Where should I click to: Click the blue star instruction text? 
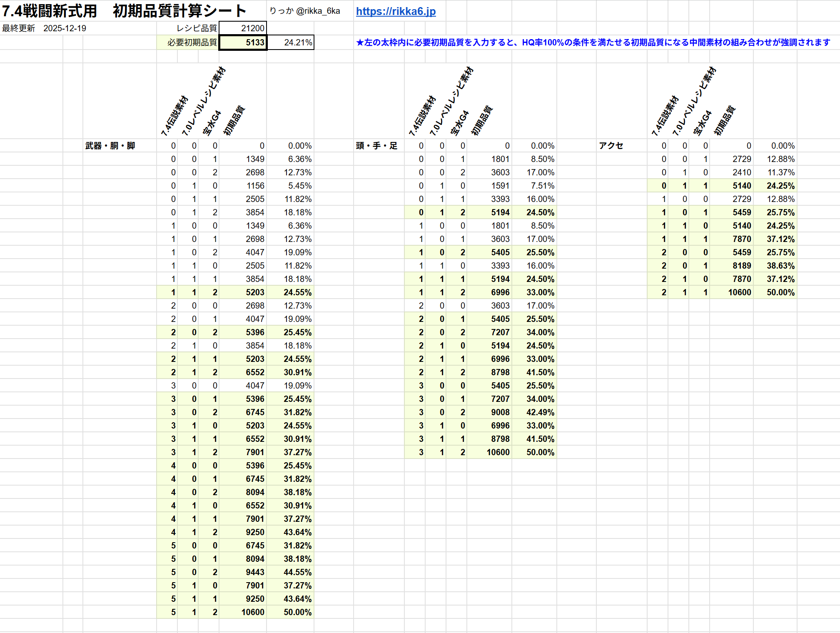(x=593, y=42)
